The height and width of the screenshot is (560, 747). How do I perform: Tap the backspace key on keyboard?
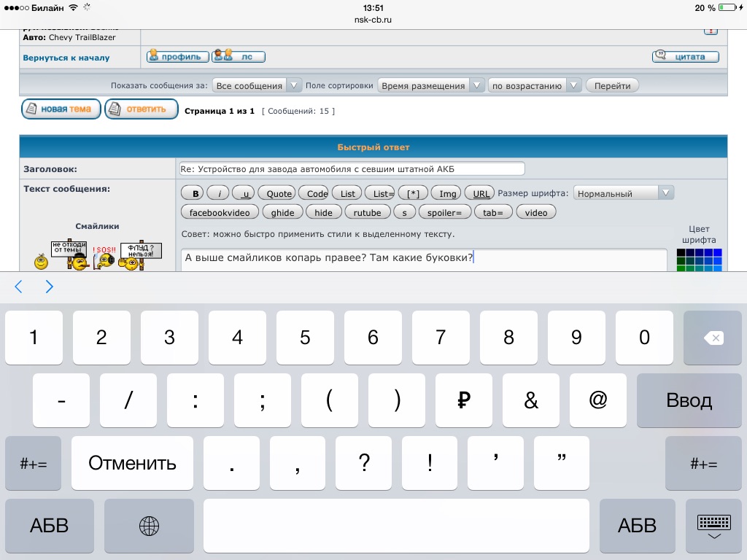(x=713, y=338)
